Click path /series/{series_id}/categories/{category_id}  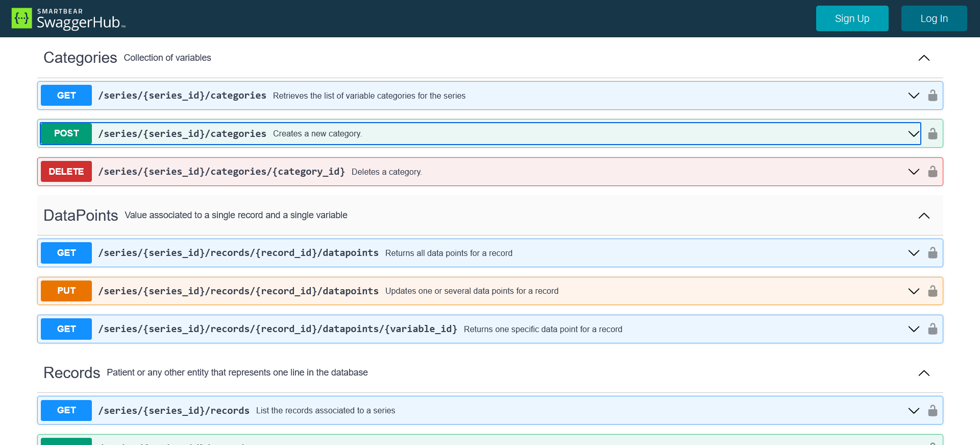click(x=222, y=172)
